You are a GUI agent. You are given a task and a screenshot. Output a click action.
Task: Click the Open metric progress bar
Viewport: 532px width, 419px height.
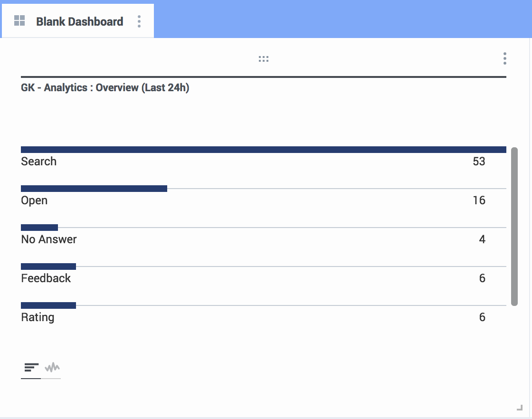pyautogui.click(x=94, y=189)
